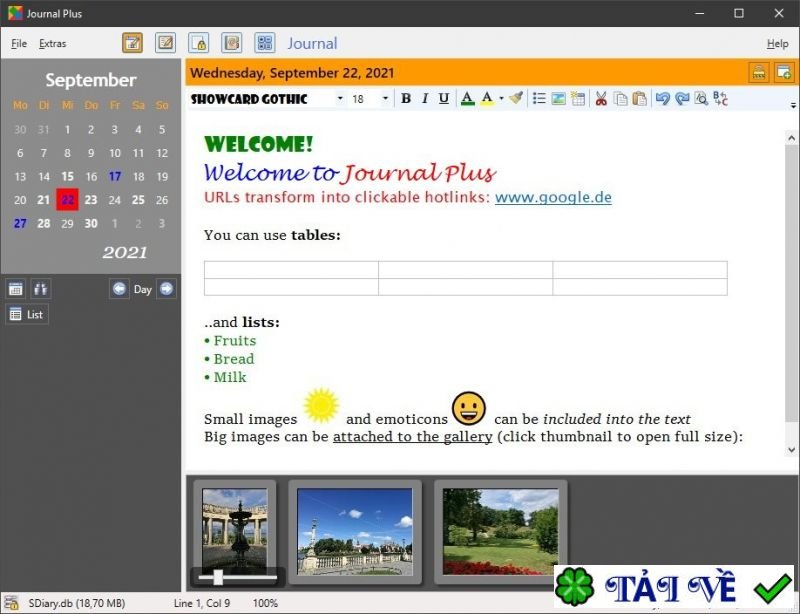Image resolution: width=800 pixels, height=614 pixels.
Task: Click the clear formatting brush icon
Action: pyautogui.click(x=516, y=98)
